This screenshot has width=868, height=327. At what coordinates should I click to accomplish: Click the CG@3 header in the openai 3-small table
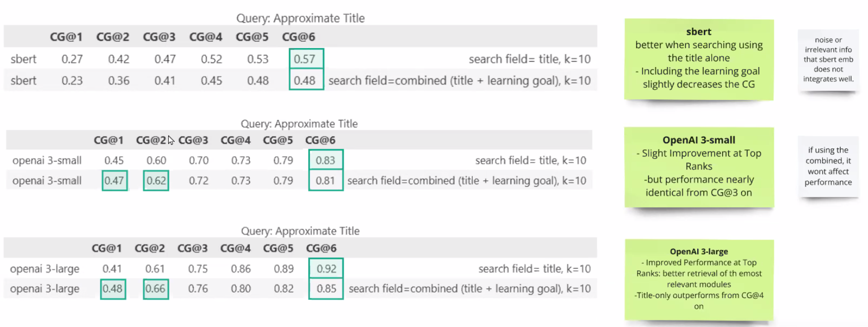click(x=193, y=141)
